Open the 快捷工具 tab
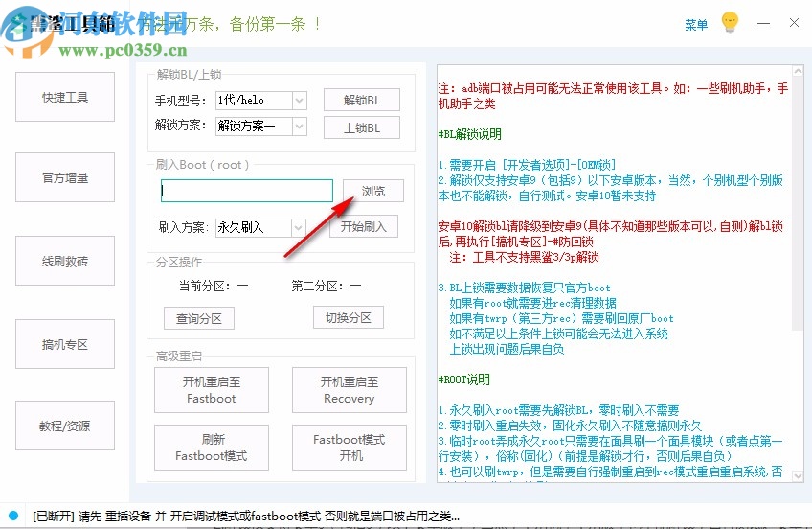The width and height of the screenshot is (812, 529). coord(65,97)
